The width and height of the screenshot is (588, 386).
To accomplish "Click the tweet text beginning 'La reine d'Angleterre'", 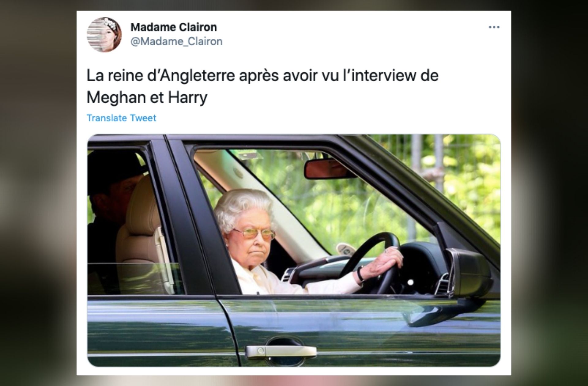I will (x=262, y=86).
